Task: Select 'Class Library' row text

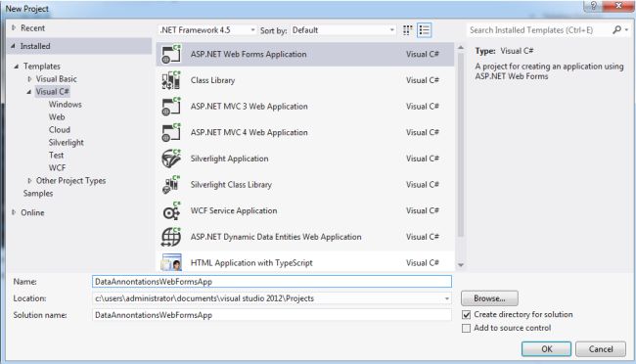Action: [213, 80]
